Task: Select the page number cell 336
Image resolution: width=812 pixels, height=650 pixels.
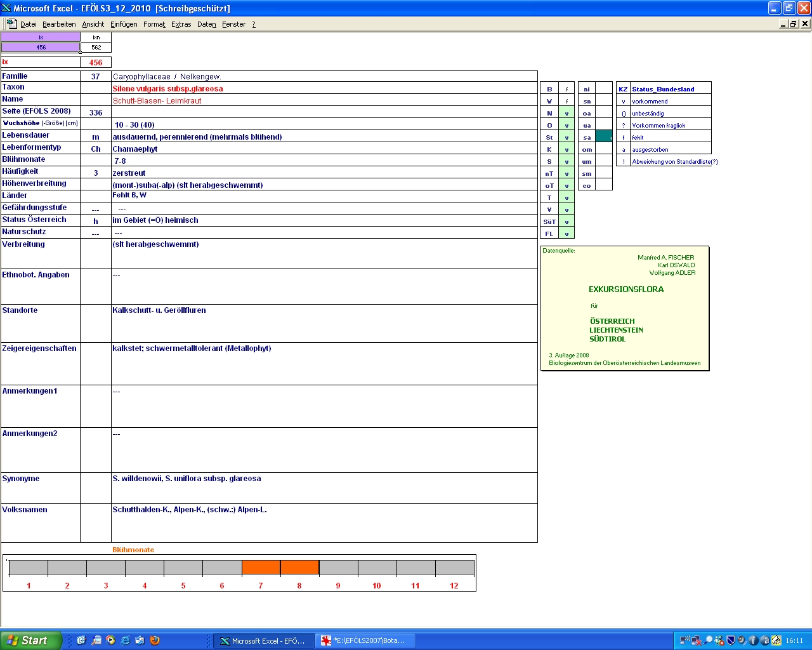Action: click(x=96, y=112)
